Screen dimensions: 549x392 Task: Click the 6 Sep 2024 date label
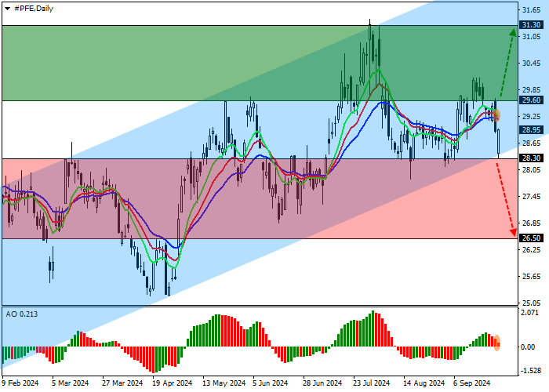coord(472,383)
